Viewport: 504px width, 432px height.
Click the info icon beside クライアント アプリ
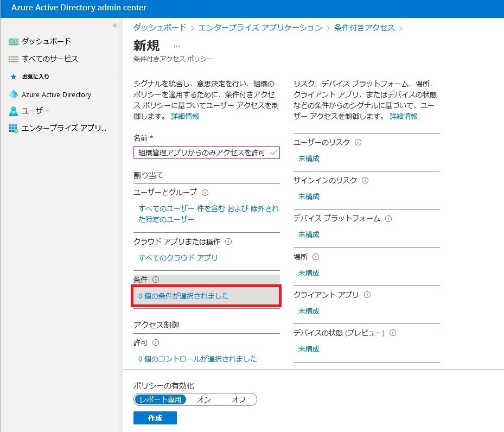coord(367,295)
